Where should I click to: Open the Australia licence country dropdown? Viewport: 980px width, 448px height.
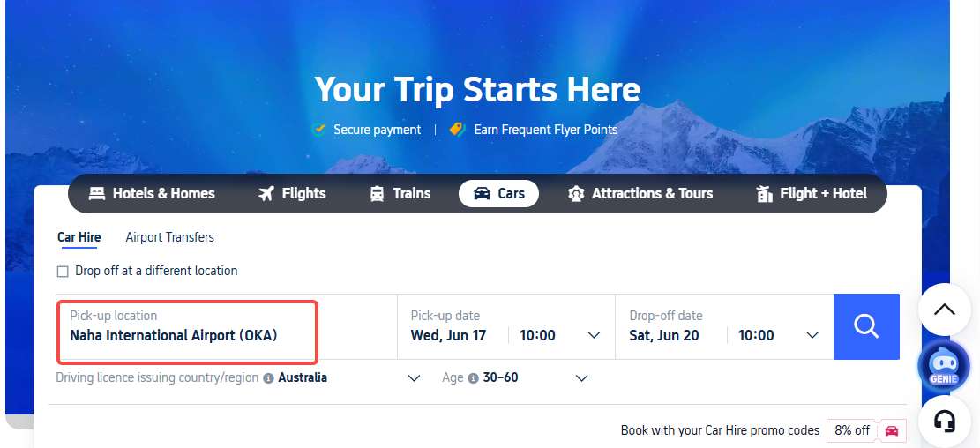(x=348, y=378)
